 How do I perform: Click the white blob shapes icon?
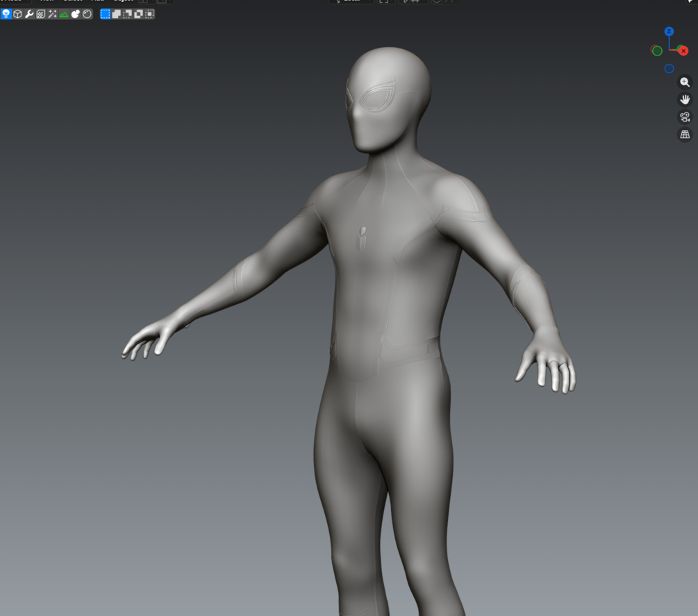point(76,15)
